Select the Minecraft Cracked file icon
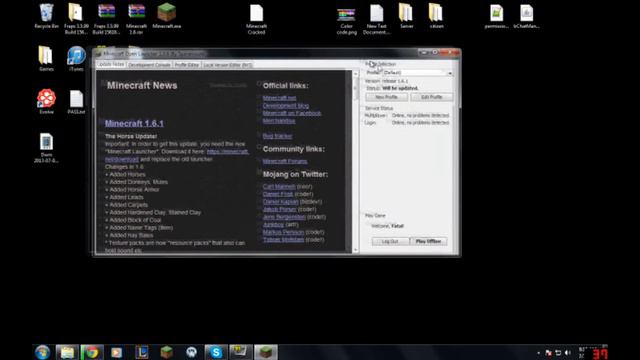Screen dimensions: 640x360 [256, 19]
